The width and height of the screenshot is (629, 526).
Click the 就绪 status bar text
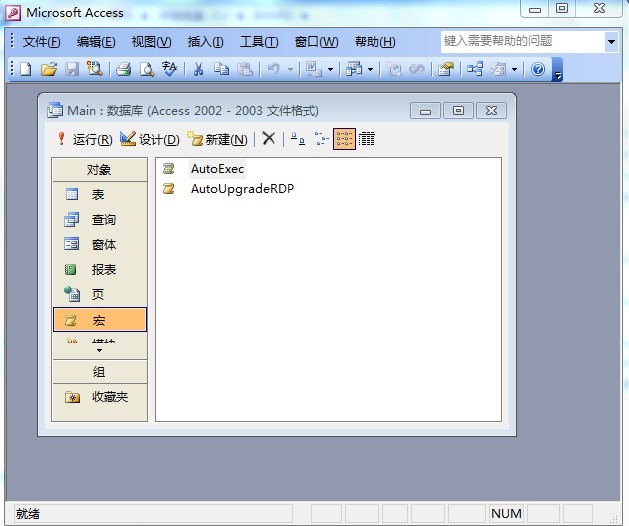(28, 514)
